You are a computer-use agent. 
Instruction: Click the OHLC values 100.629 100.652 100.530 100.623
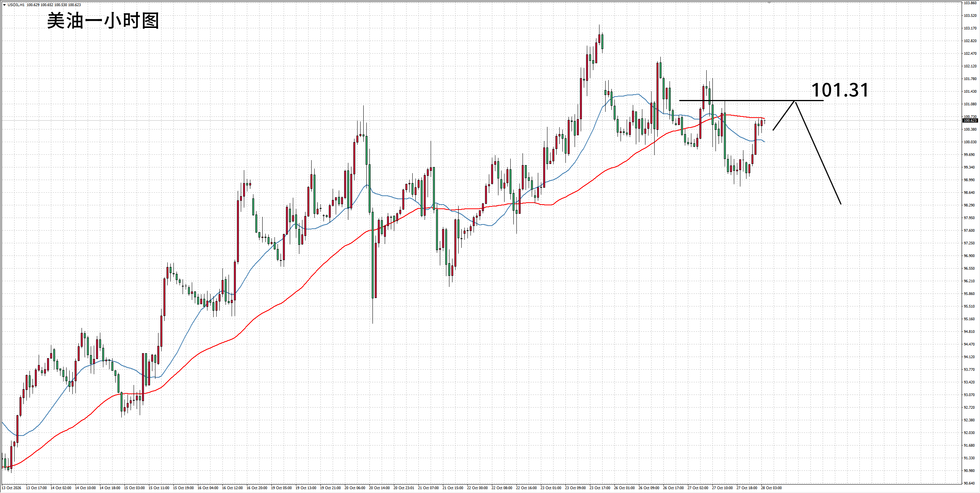point(54,5)
